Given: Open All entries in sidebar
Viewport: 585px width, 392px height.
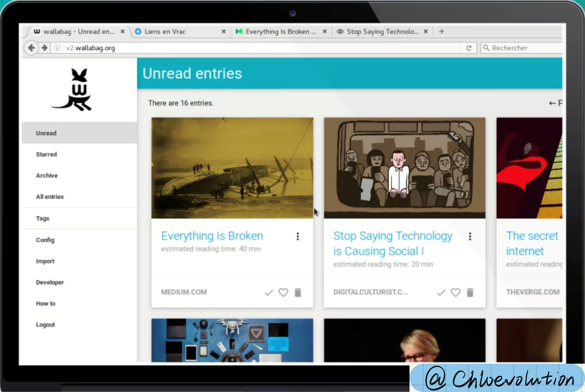Looking at the screenshot, I should point(79,196).
